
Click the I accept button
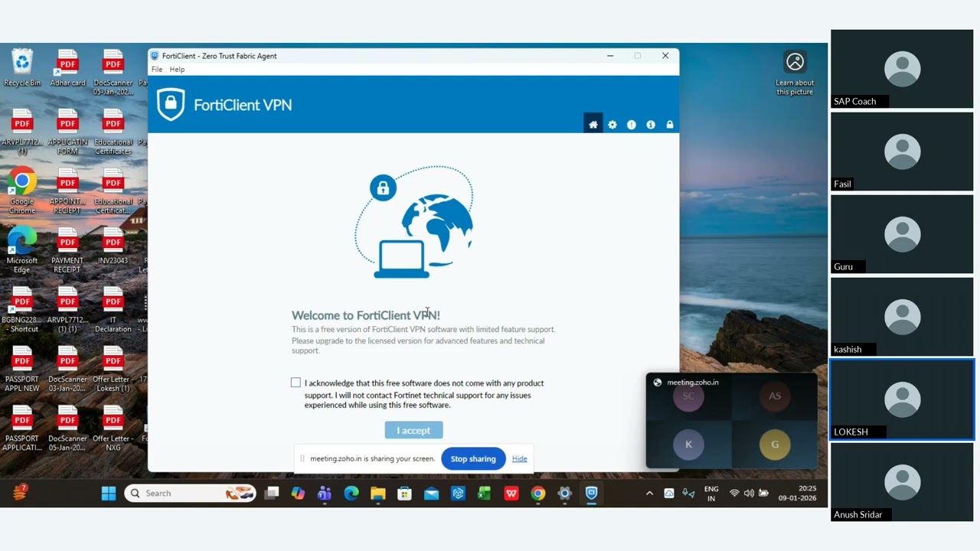coord(413,430)
